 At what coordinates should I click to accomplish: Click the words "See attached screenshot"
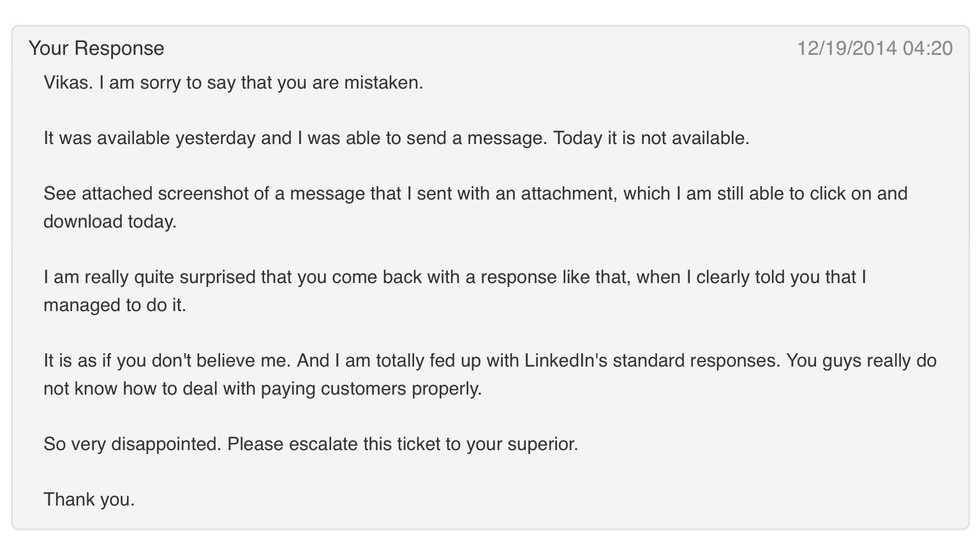(x=145, y=194)
